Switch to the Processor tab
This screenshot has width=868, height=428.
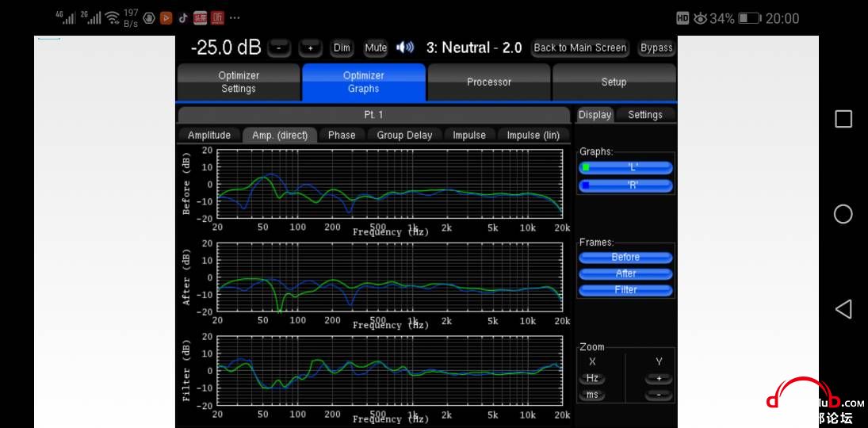pyautogui.click(x=489, y=82)
